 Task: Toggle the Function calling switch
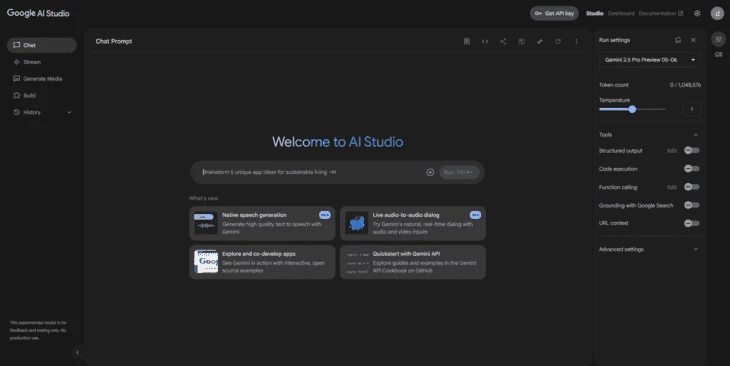[x=691, y=187]
